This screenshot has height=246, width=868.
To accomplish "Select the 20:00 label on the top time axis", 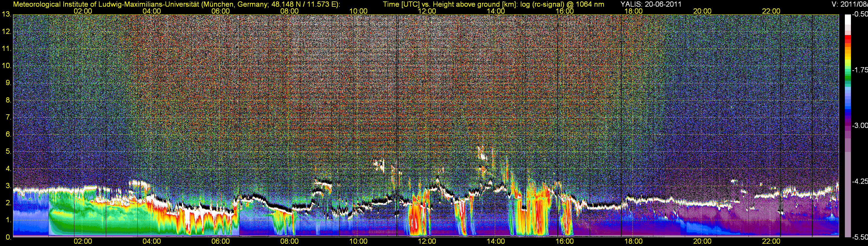I will 702,11.
